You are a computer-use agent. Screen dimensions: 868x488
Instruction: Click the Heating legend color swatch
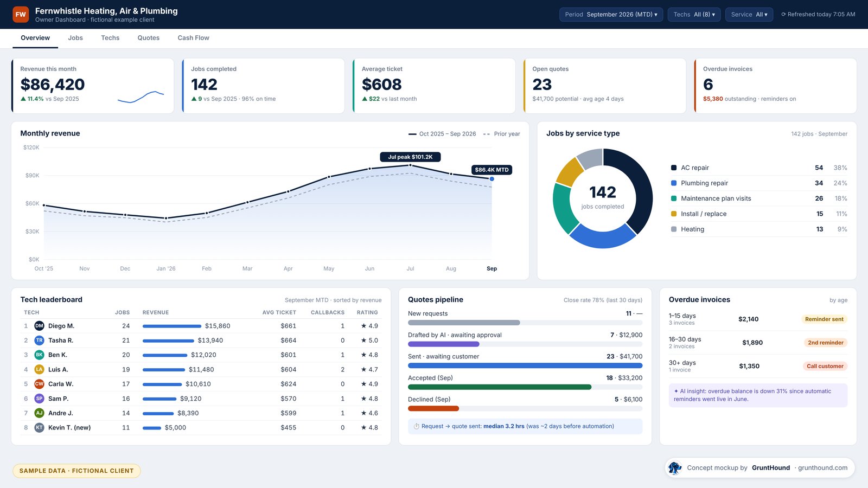tap(674, 229)
